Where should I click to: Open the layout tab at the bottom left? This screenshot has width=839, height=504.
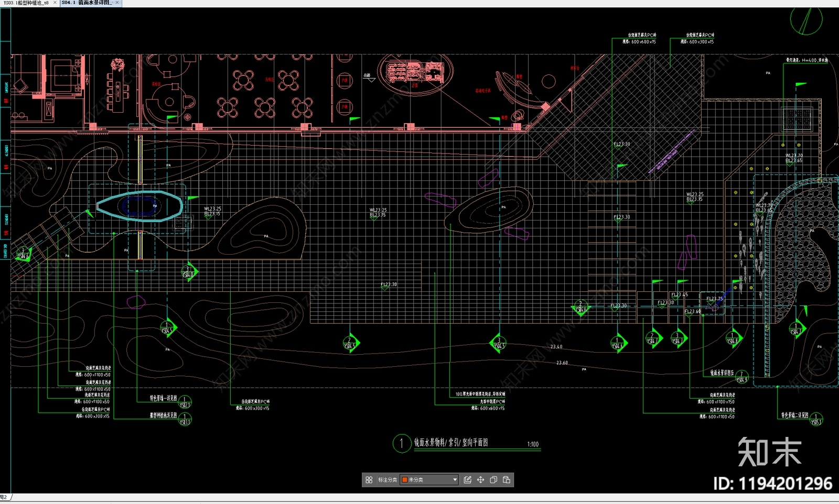5,497
